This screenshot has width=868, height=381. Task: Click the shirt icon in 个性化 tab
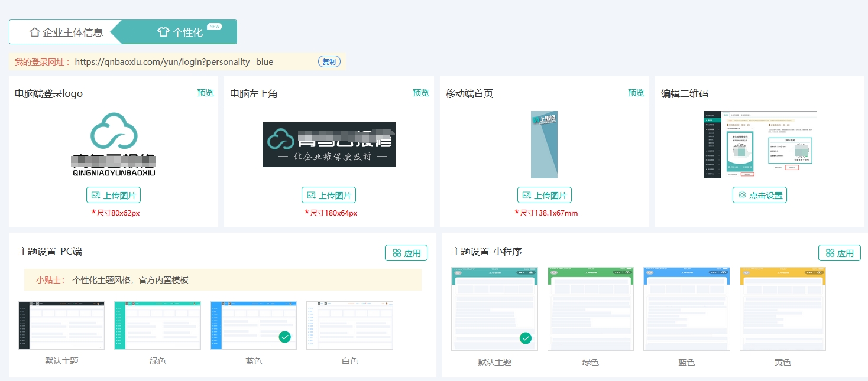coord(163,31)
